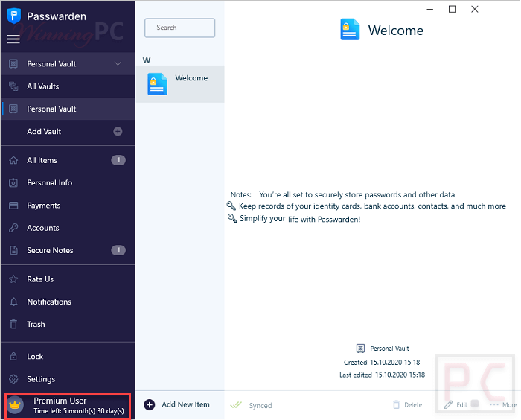Click the selected Personal Vault row icon

13,109
